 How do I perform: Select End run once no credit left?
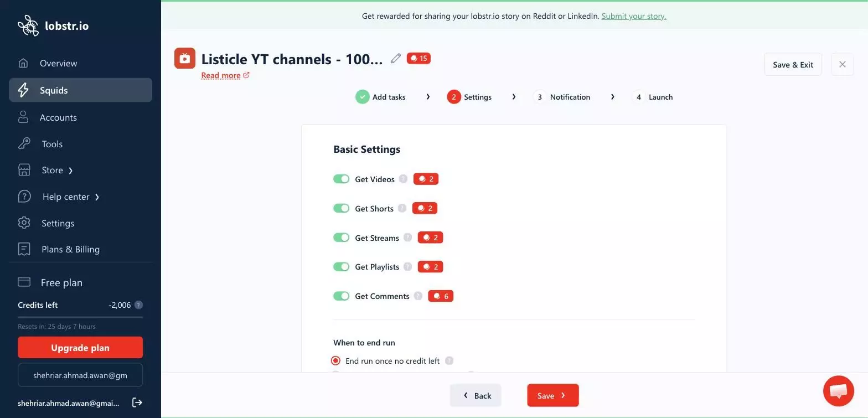click(335, 361)
